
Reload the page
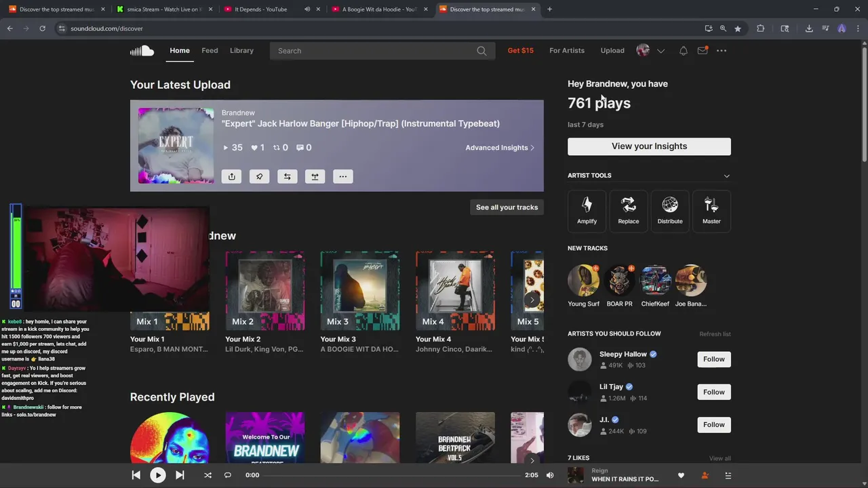point(42,28)
